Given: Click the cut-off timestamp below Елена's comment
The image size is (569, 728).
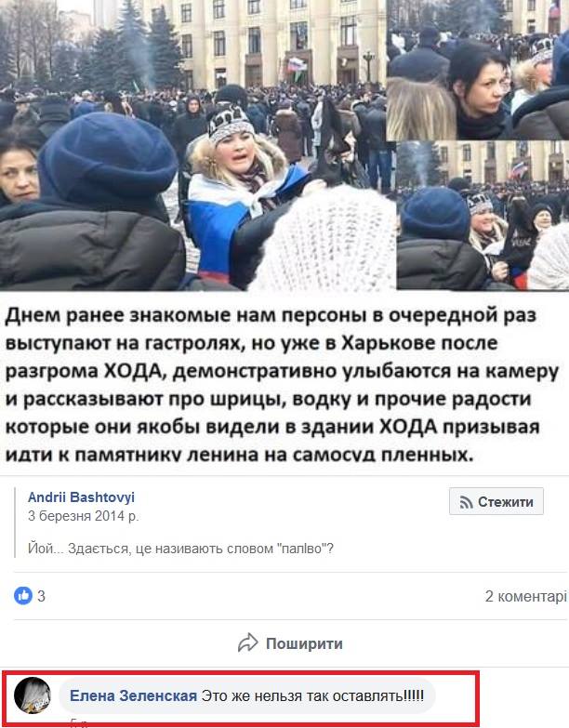Looking at the screenshot, I should [79, 723].
